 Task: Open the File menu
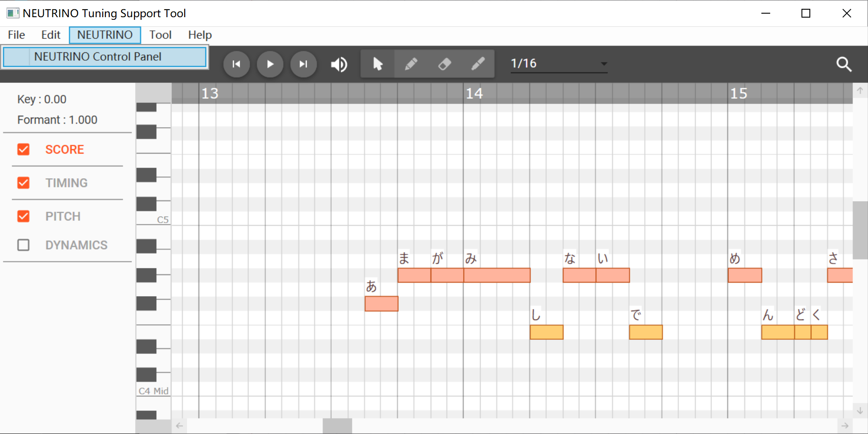(x=16, y=35)
